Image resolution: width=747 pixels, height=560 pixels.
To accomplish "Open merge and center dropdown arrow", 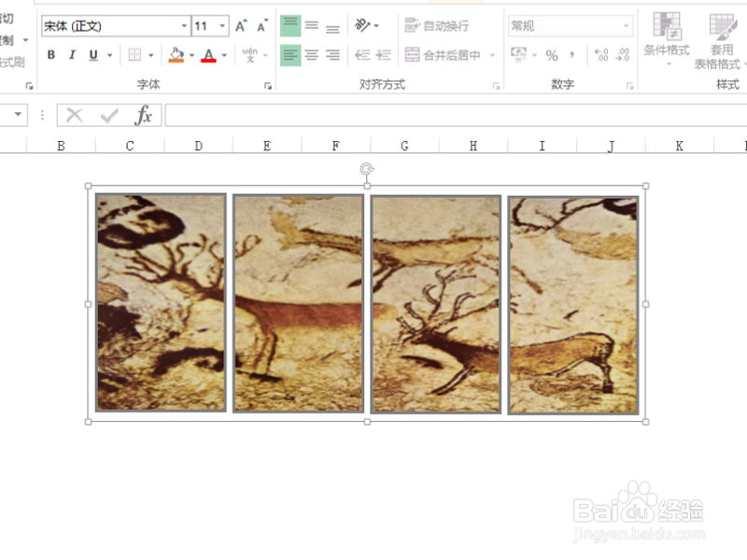I will (493, 55).
